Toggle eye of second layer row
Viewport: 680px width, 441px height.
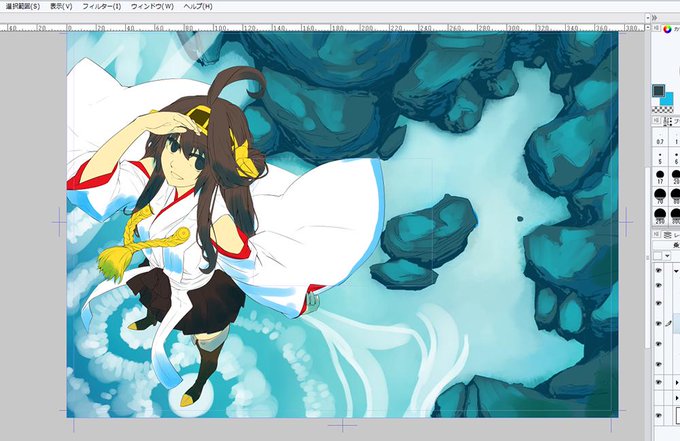coord(659,286)
